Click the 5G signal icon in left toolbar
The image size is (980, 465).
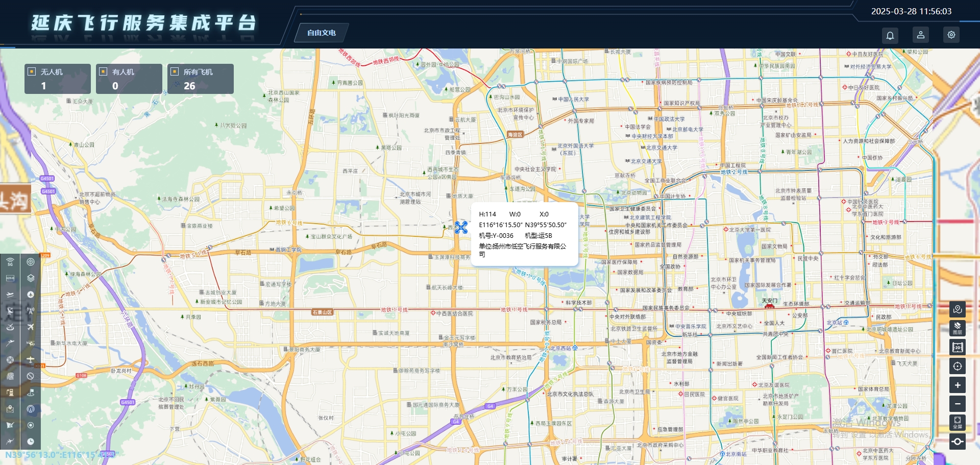(10, 262)
